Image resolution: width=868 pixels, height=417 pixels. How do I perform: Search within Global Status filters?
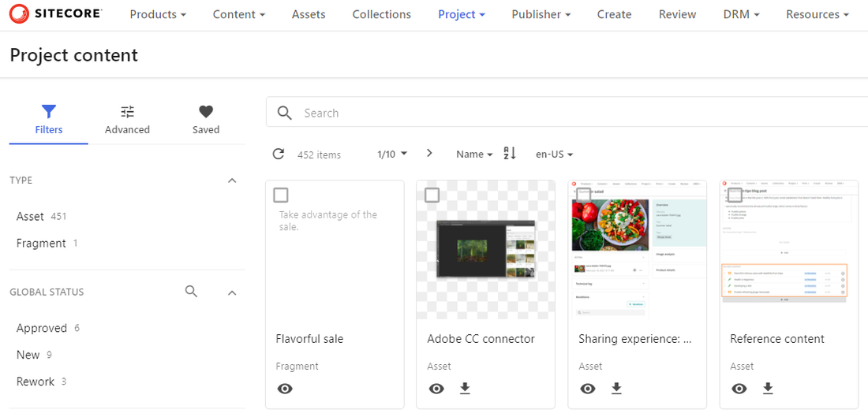coord(192,292)
